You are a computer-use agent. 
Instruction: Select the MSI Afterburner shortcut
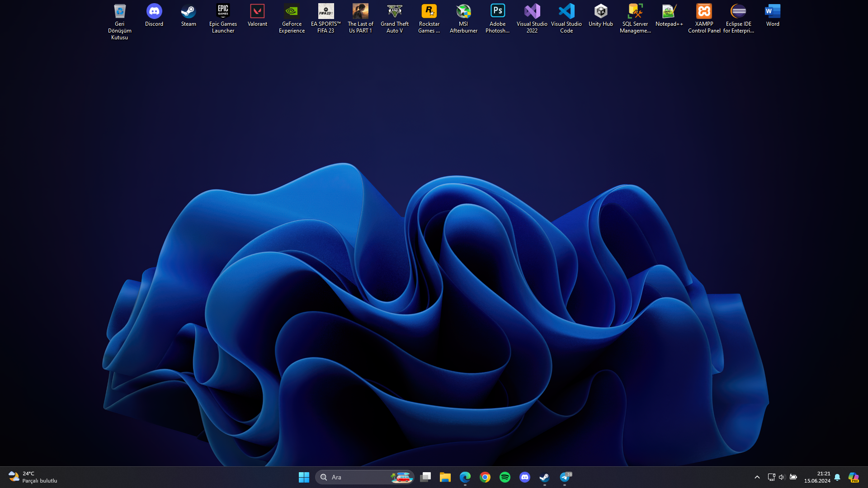[x=463, y=19]
